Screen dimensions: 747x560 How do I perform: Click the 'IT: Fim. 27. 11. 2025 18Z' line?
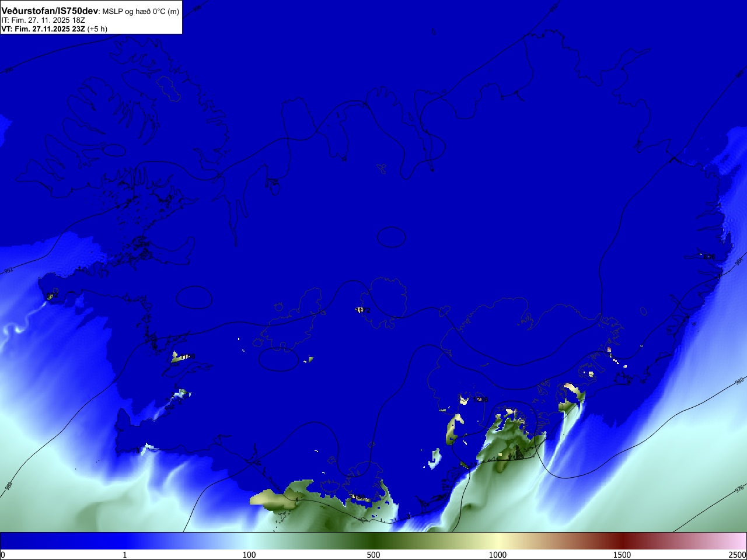43,20
